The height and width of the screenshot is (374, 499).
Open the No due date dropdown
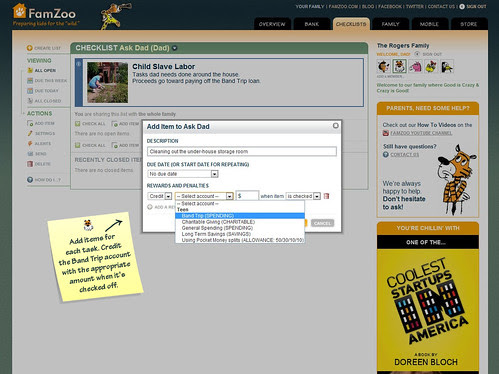point(214,174)
